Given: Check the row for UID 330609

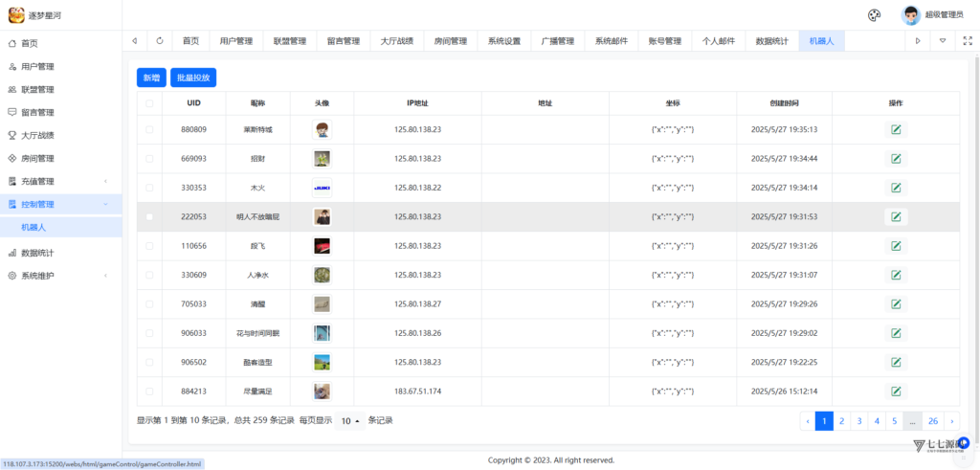Looking at the screenshot, I should tap(149, 275).
